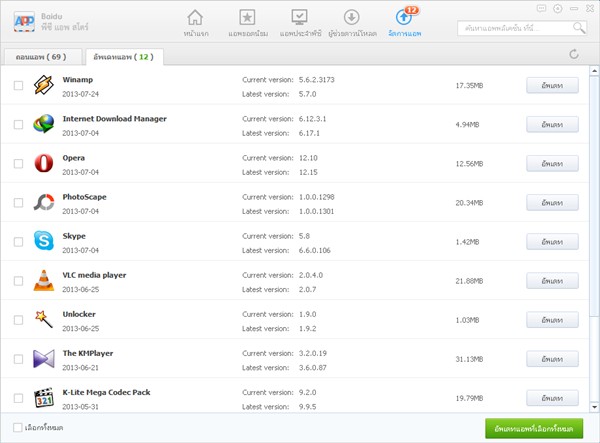The height and width of the screenshot is (443, 600).
Task: Tick the VLC media player checkbox
Action: (x=18, y=281)
